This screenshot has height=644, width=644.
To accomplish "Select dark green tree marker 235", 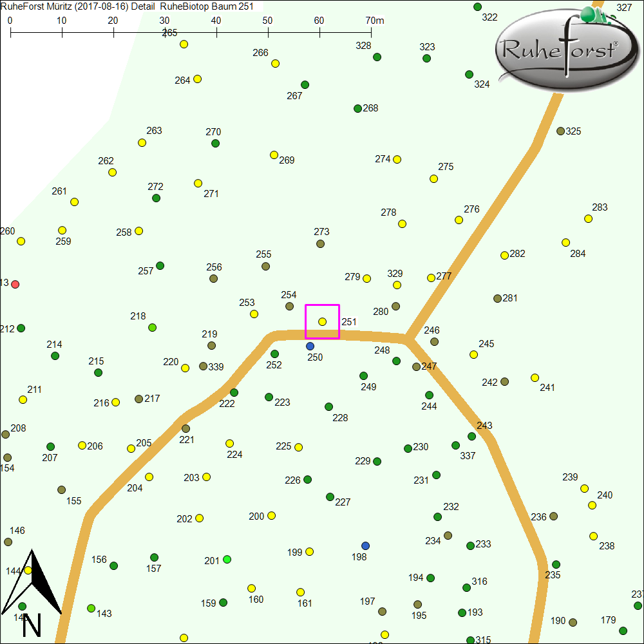I will [556, 564].
